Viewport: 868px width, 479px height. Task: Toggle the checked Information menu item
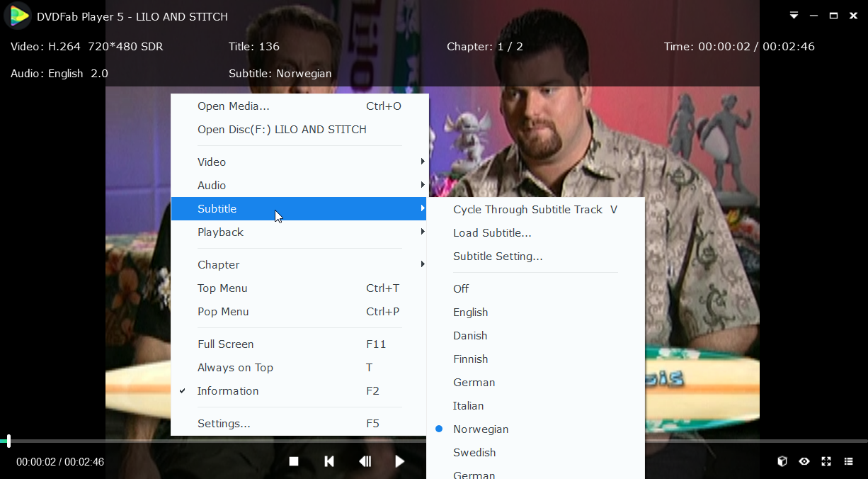(300, 390)
